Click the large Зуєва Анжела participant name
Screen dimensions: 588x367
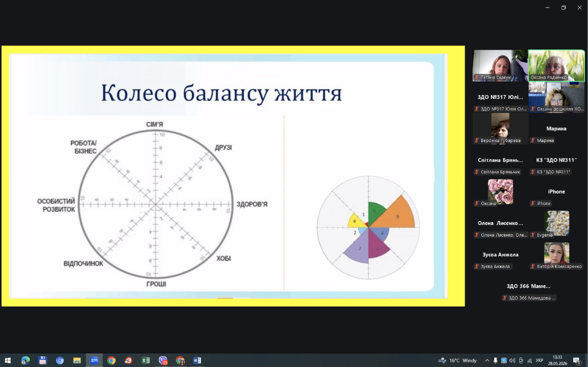pyautogui.click(x=500, y=254)
